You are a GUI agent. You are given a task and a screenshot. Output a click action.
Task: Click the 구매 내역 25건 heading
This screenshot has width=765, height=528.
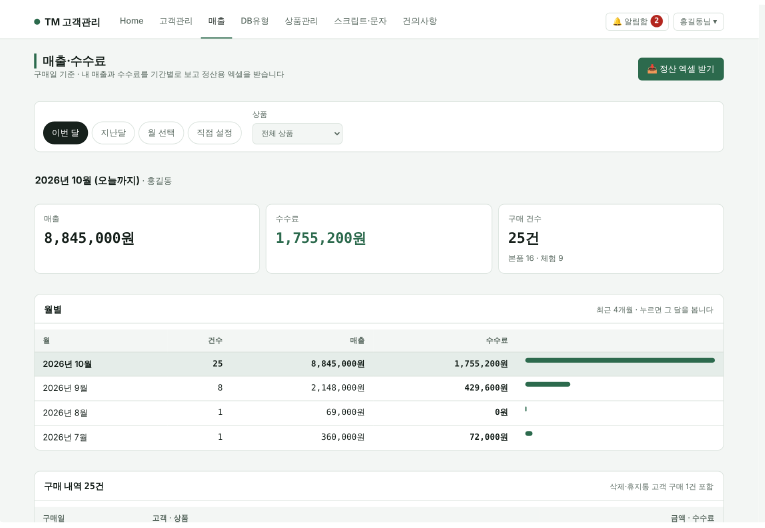pyautogui.click(x=74, y=486)
